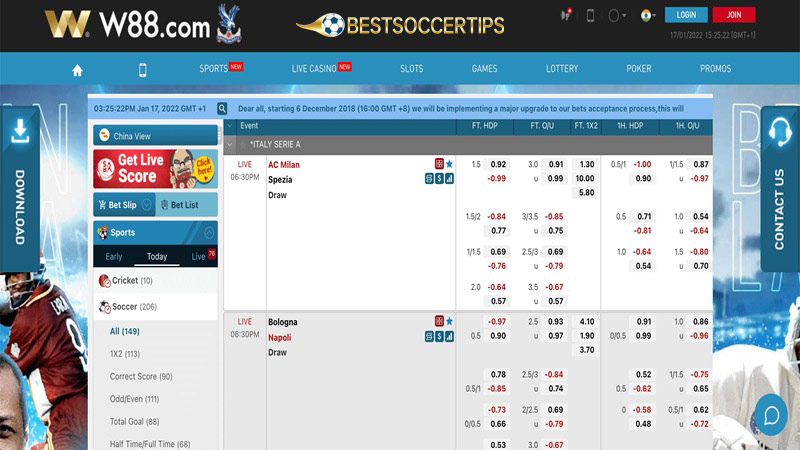The height and width of the screenshot is (450, 800).
Task: Click dollar icon for Bologna vs Napoli
Action: point(439,336)
